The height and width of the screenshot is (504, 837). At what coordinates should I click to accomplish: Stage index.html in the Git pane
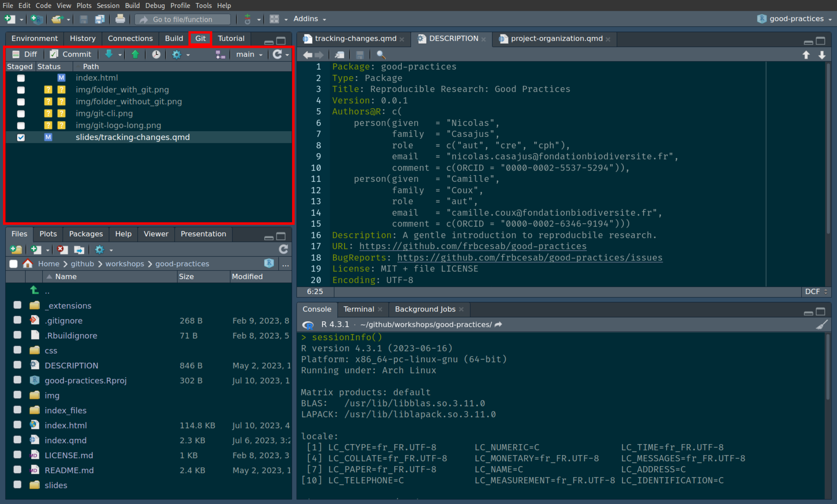[x=21, y=78]
